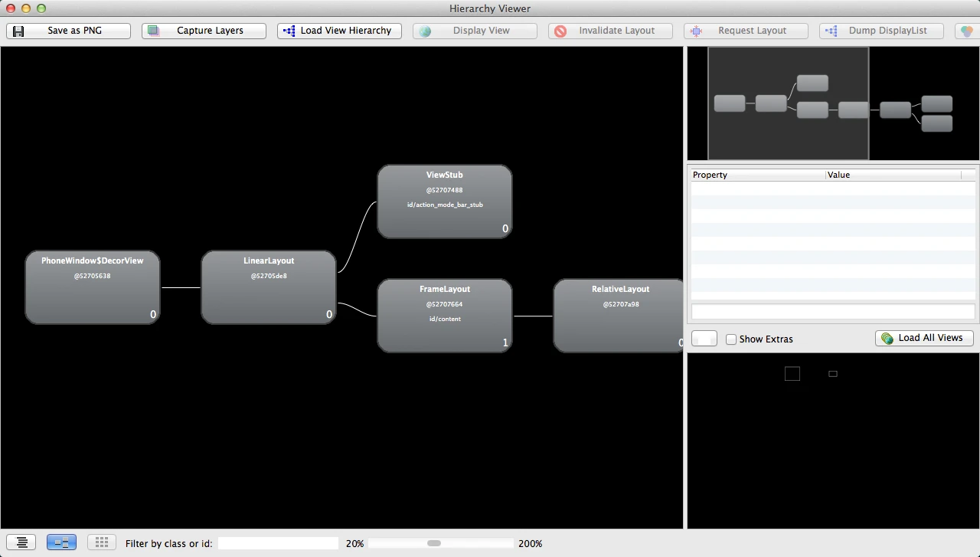Viewport: 980px width, 557px height.
Task: Select the ViewStub action_mode_bar_stub node
Action: [x=444, y=202]
